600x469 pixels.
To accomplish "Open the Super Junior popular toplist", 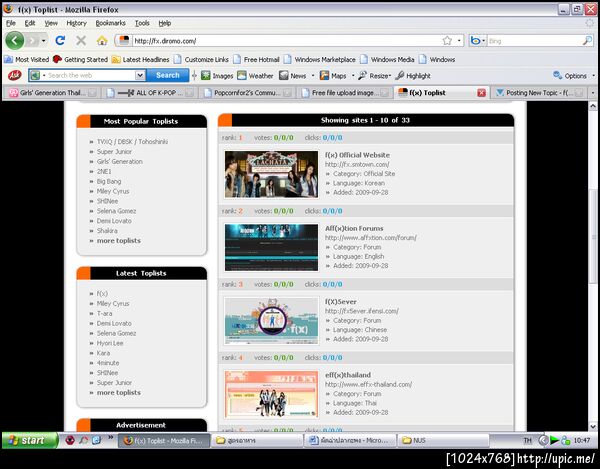I will [114, 151].
